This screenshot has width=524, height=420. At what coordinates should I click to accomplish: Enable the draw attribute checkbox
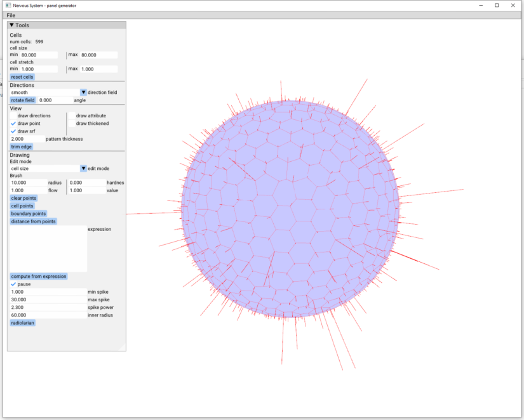[72, 116]
